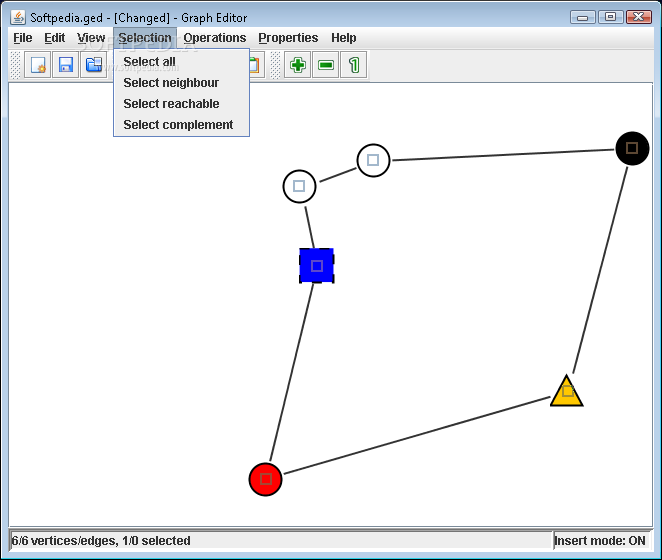
Task: Select the yellow triangle vertex
Action: click(x=567, y=392)
